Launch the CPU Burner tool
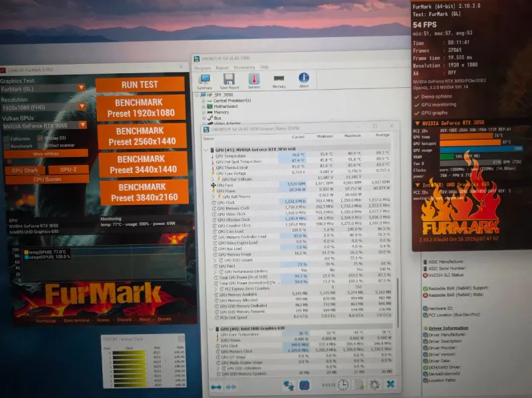Image resolution: width=532 pixels, height=398 pixels. pos(47,179)
